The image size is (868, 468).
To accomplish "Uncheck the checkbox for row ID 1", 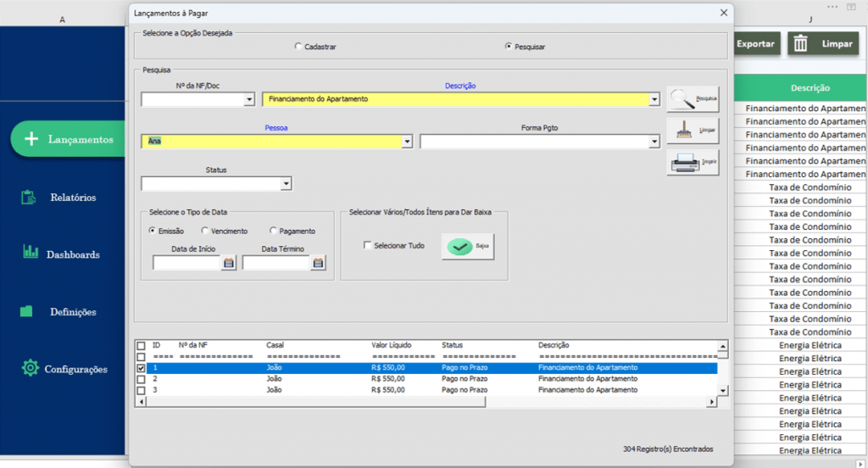I will [142, 368].
